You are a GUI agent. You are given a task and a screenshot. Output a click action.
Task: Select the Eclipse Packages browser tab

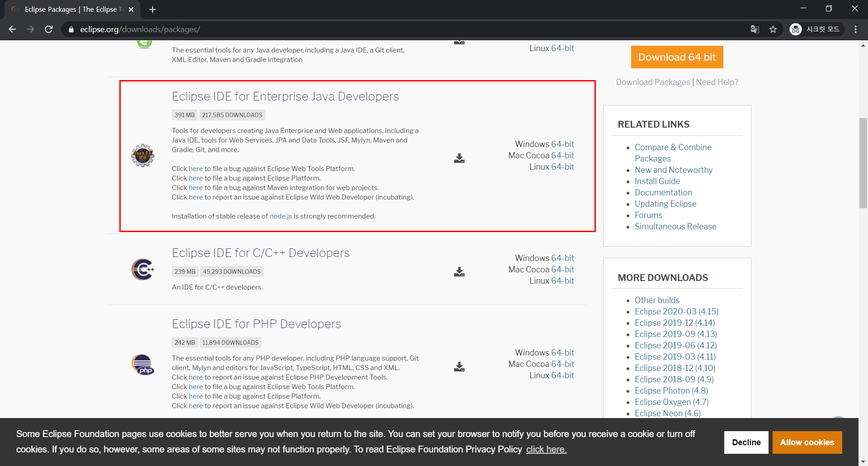pos(72,10)
